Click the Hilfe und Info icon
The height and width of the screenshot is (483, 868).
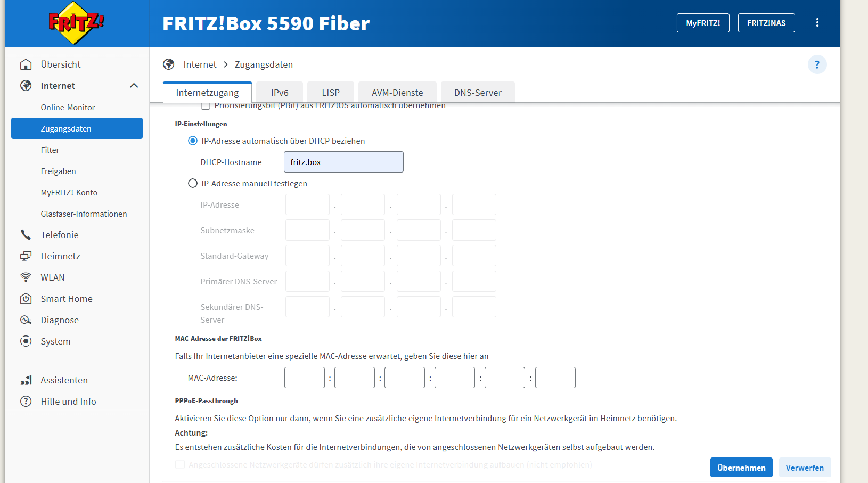coord(26,402)
